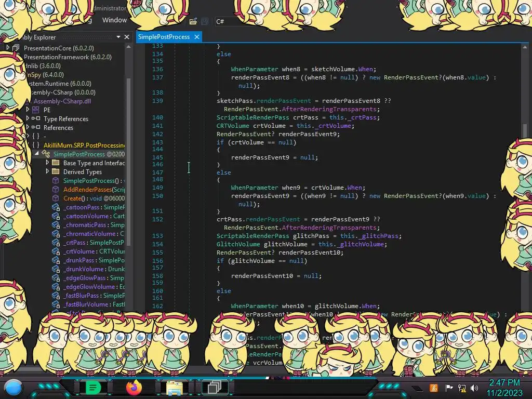Click WhenParameter type on line 149
The image size is (532, 399).
(x=255, y=187)
